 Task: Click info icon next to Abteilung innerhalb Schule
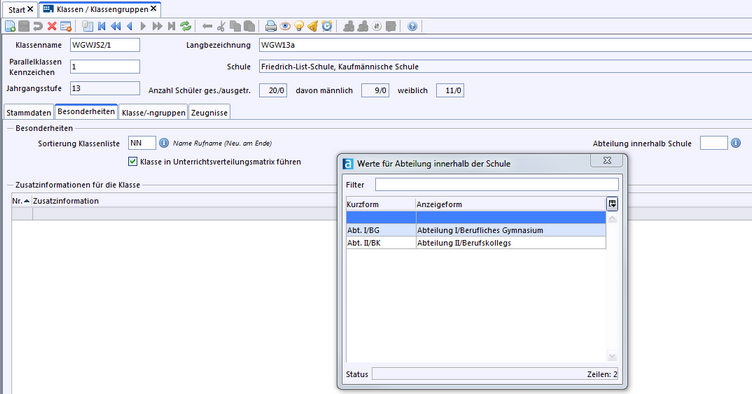(736, 143)
